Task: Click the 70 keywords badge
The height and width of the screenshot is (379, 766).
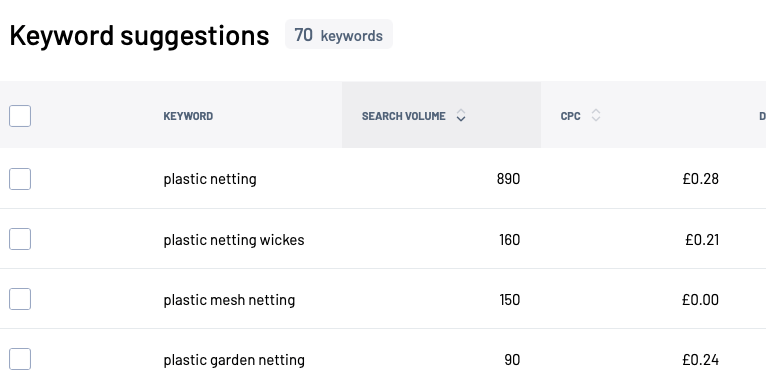Action: pos(339,35)
